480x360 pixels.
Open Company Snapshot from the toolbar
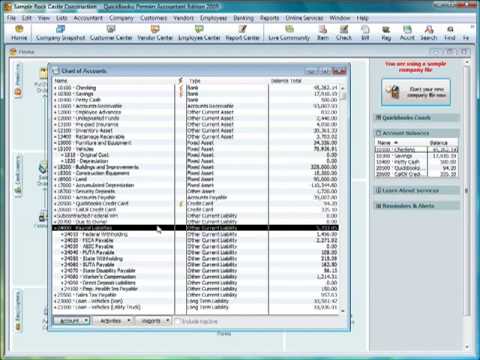point(60,33)
